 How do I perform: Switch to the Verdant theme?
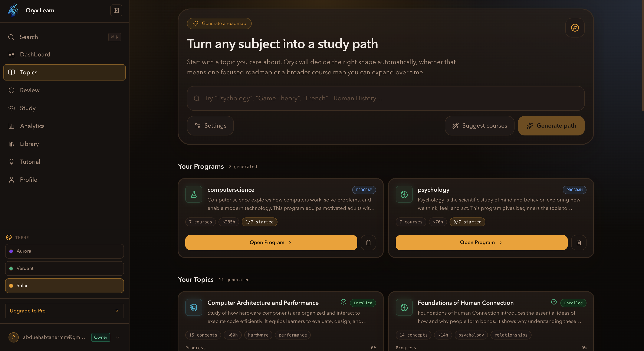64,268
